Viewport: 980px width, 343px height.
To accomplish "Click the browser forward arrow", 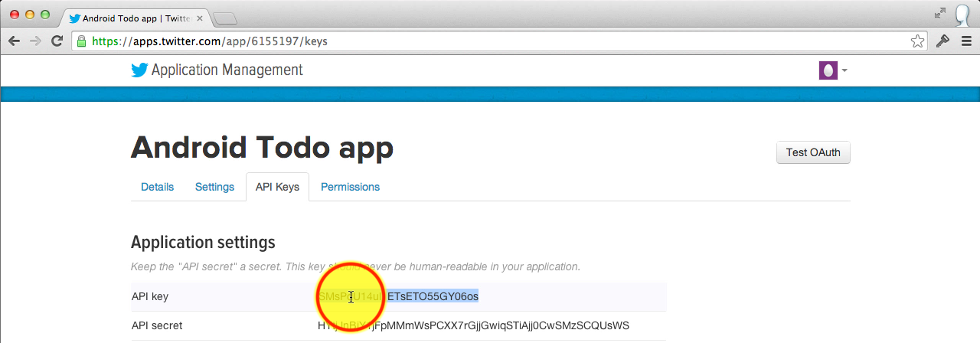I will click(35, 41).
